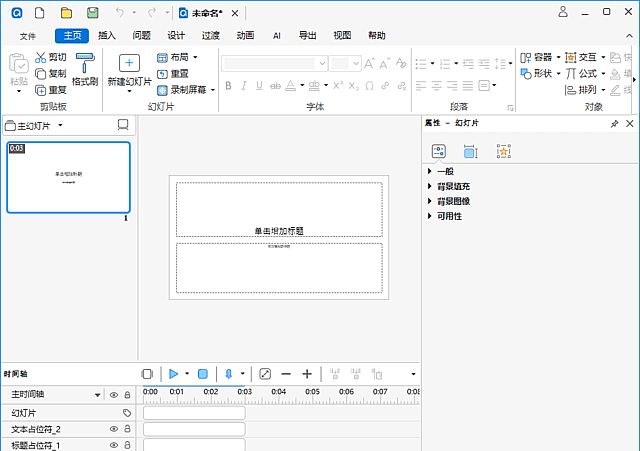Duplicate using the 重复 button

click(51, 90)
